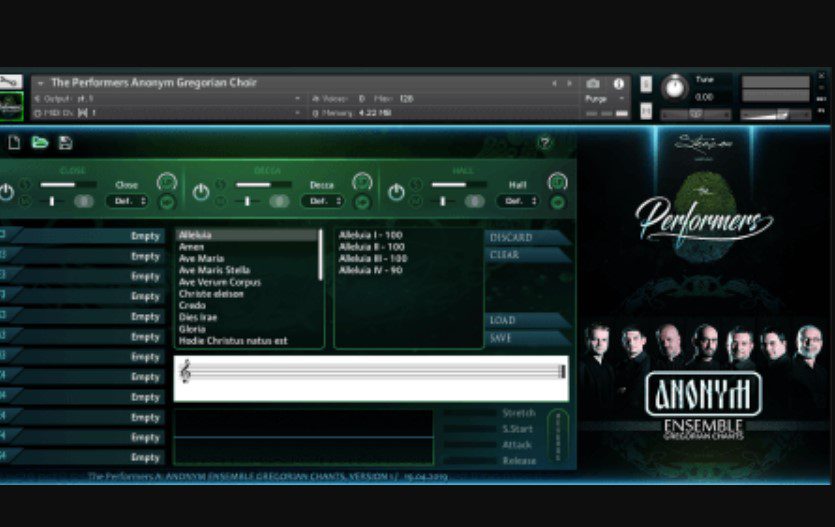835x527 pixels.
Task: Open the Hall mic Def. dropdown
Action: tap(518, 201)
